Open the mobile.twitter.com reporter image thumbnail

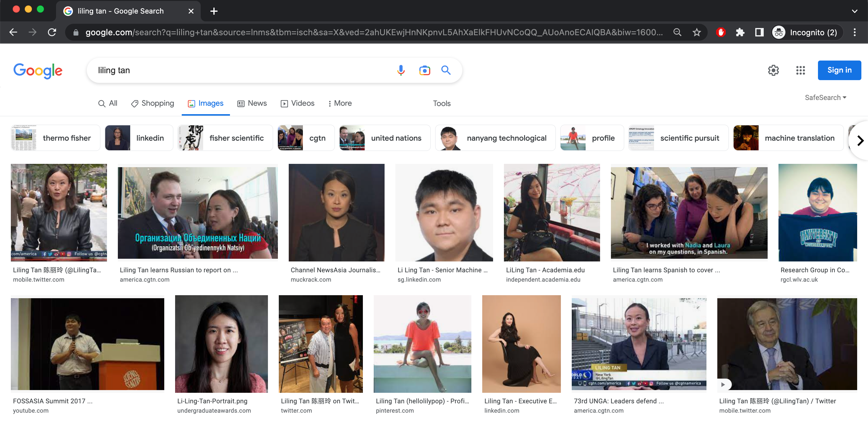[x=59, y=213]
